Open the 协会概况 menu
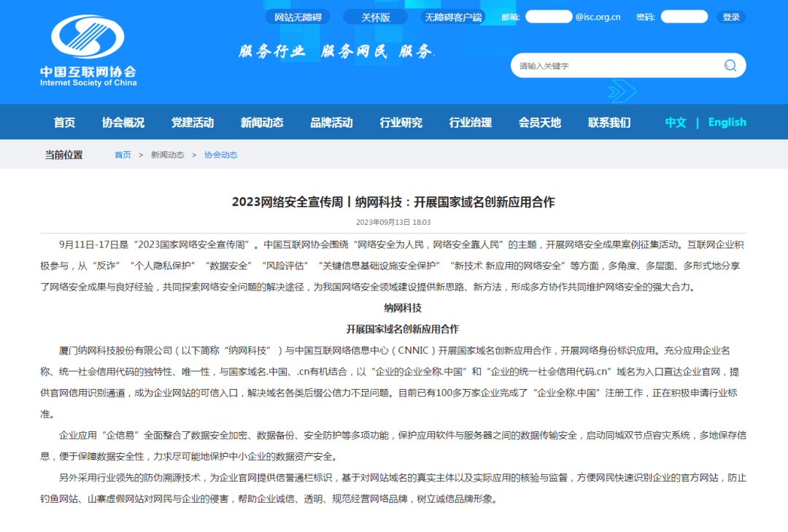788x532 pixels. point(123,122)
